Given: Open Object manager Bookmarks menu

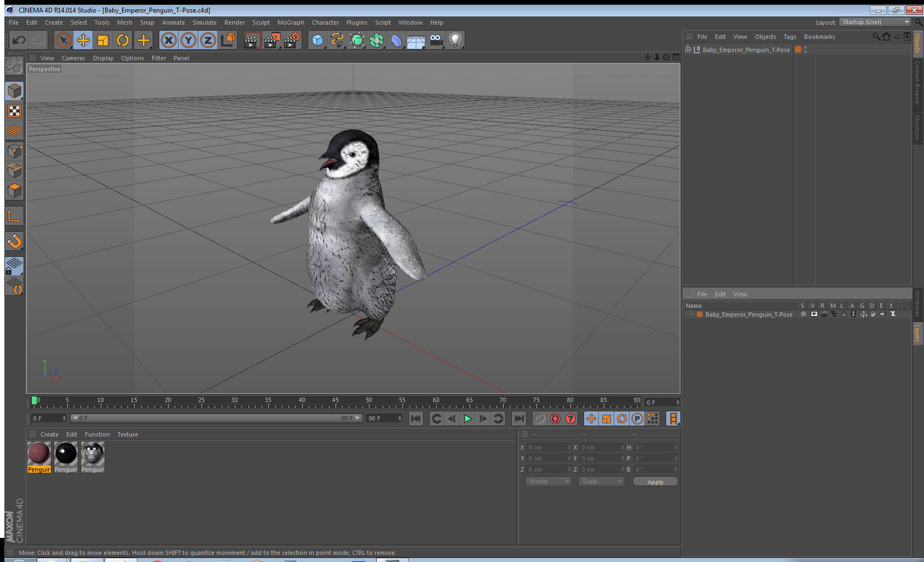Looking at the screenshot, I should tap(819, 37).
